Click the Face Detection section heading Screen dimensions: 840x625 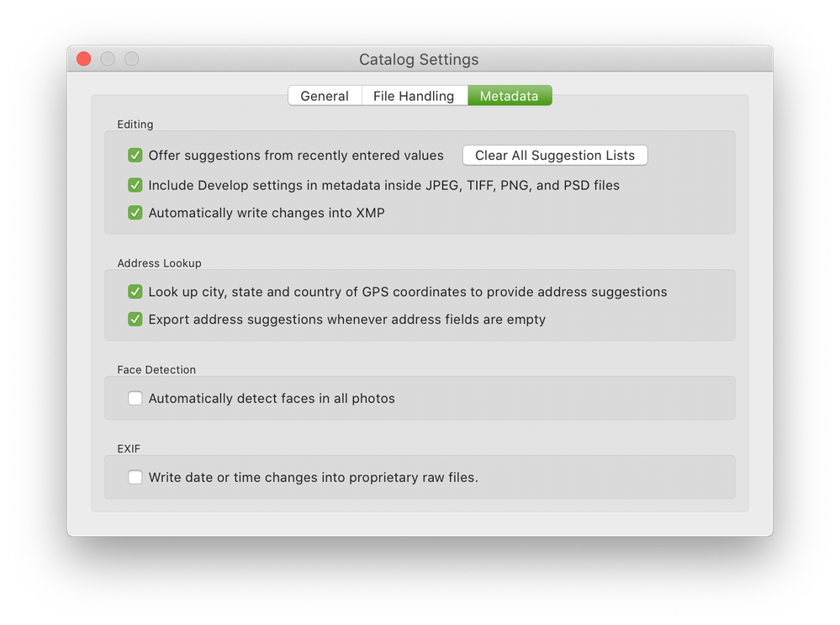coord(156,370)
